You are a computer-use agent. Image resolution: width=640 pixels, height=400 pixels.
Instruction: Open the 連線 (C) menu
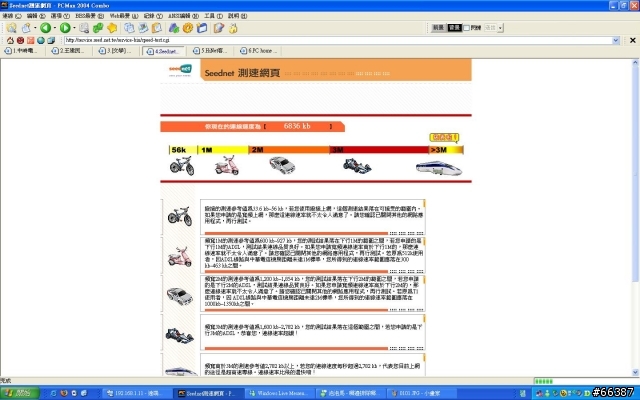point(11,16)
